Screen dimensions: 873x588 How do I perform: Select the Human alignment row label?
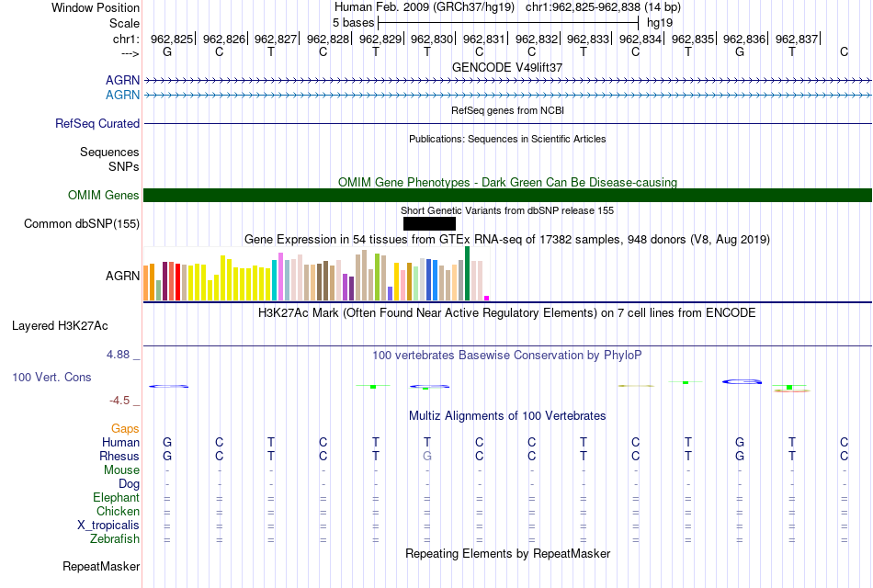point(120,442)
